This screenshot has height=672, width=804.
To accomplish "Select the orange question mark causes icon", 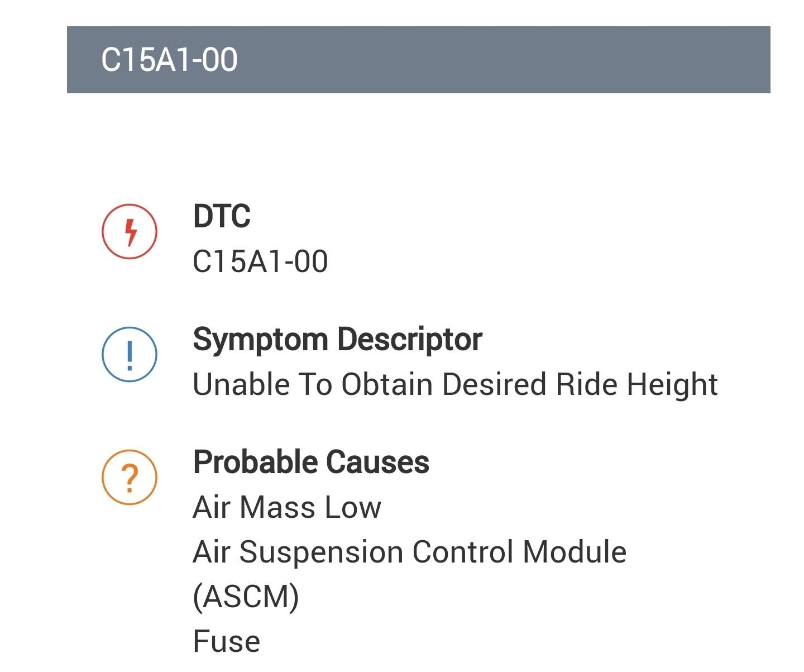I will pyautogui.click(x=130, y=477).
